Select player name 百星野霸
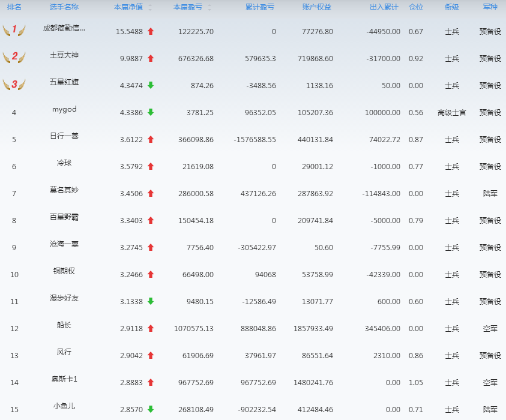Image resolution: width=506 pixels, height=420 pixels. (x=64, y=217)
